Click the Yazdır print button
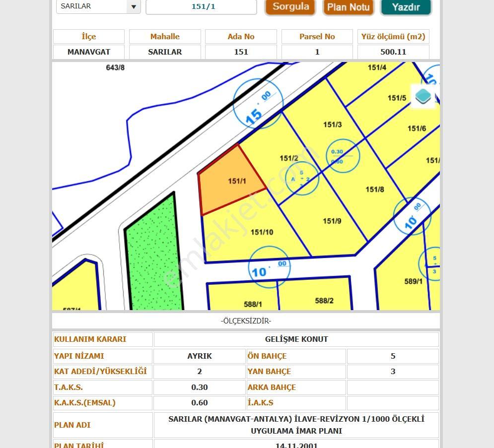 pyautogui.click(x=406, y=6)
